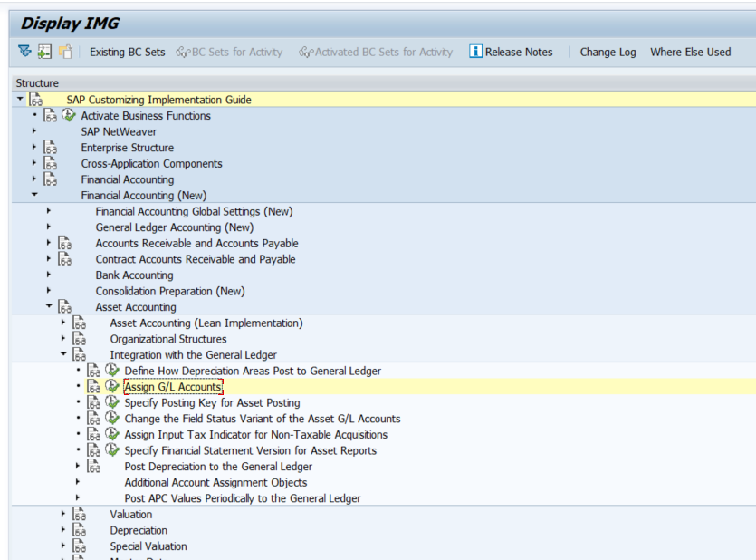This screenshot has height=560, width=756.
Task: Click the Release Notes label
Action: [519, 52]
